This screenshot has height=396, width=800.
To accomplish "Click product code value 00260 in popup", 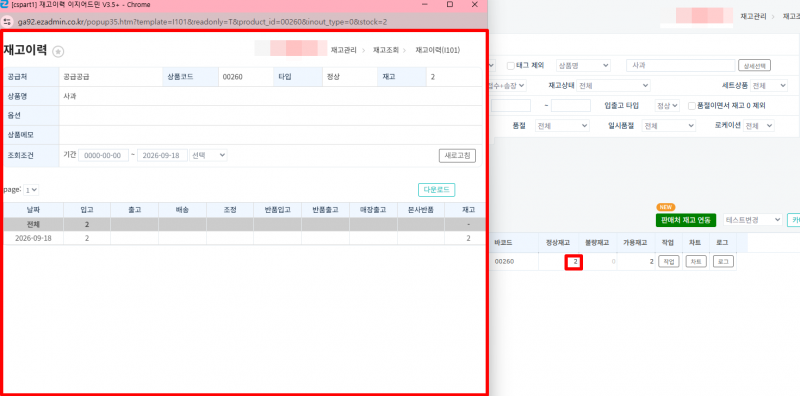I will [x=232, y=78].
